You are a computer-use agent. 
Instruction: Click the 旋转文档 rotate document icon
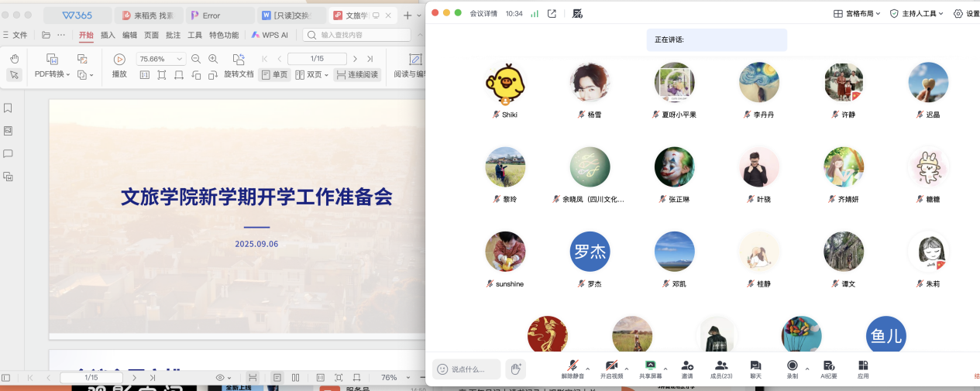click(x=238, y=60)
